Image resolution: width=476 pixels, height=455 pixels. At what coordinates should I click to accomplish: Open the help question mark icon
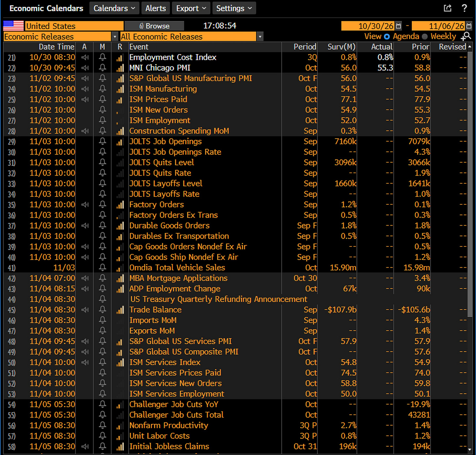point(464,8)
